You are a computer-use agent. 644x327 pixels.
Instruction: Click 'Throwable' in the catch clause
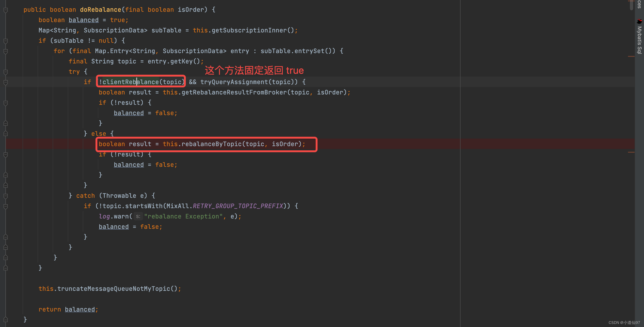(x=119, y=196)
